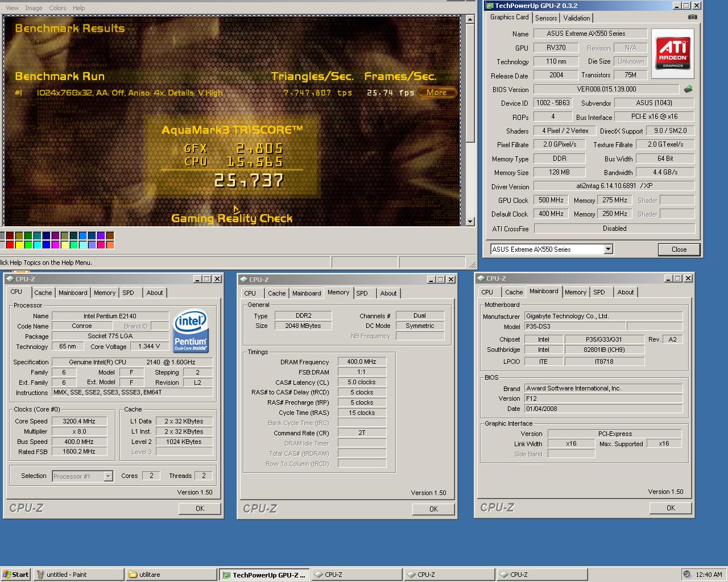
Task: Click the BIOS Version field VER008.015.139.000
Action: click(x=606, y=89)
